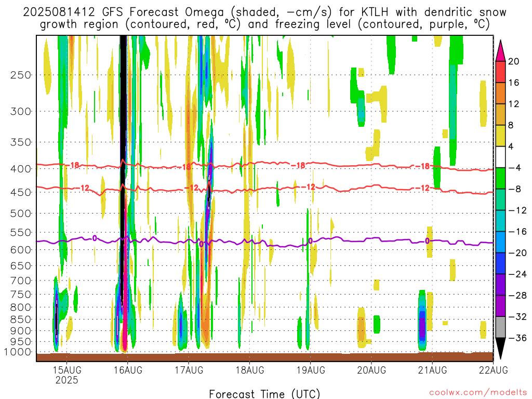Click the year 2025 beneath 15AUG
This screenshot has height=399, width=532.
[x=67, y=380]
